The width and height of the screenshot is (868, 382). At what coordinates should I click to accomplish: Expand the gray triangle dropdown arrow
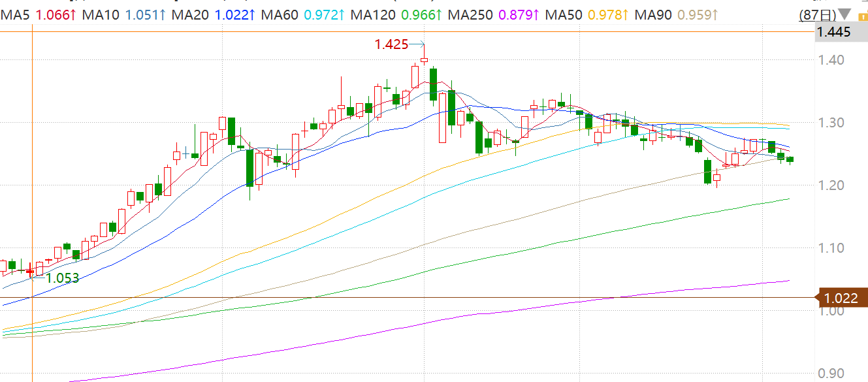click(844, 14)
